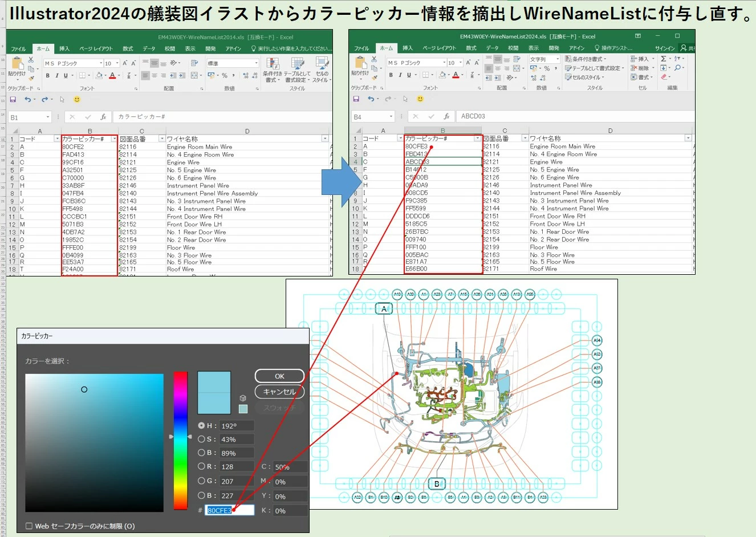This screenshot has width=756, height=537.
Task: Click the smiley feedback icon in WireNameList2014 window
Action: click(77, 99)
